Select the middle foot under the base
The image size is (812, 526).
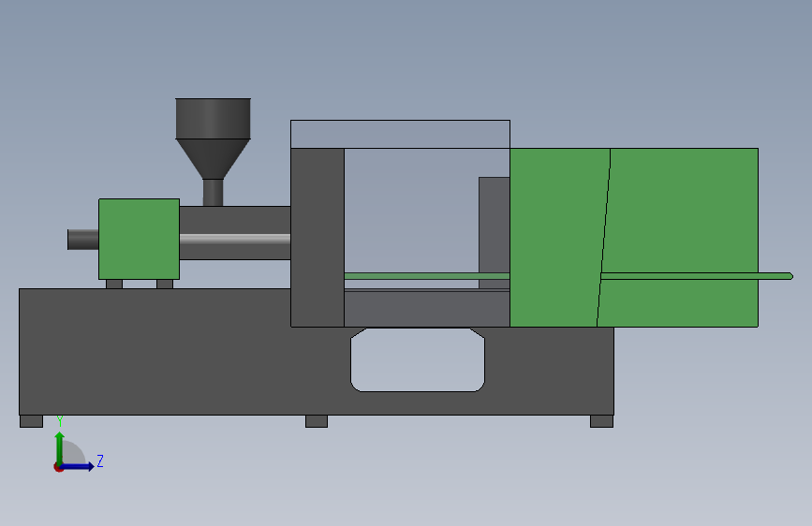point(317,421)
